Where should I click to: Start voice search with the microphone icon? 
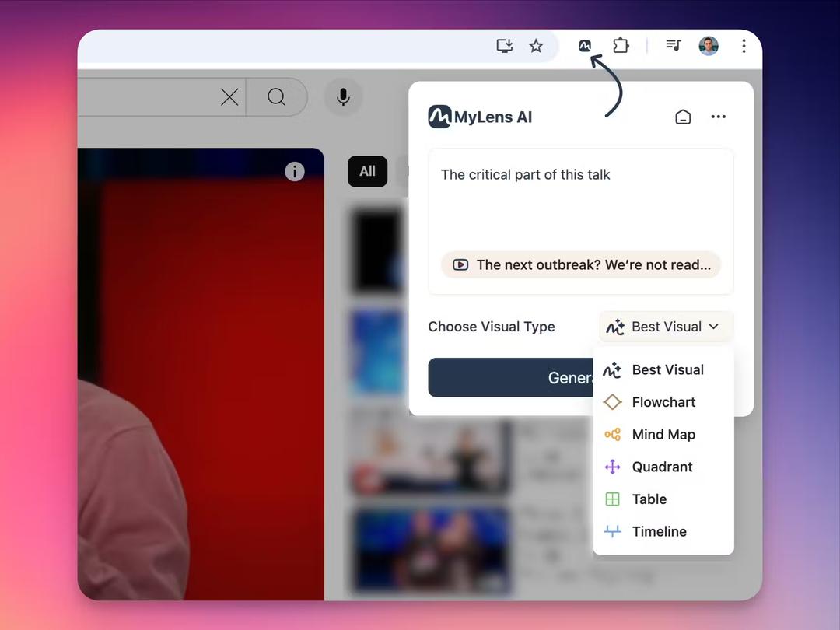pos(344,97)
